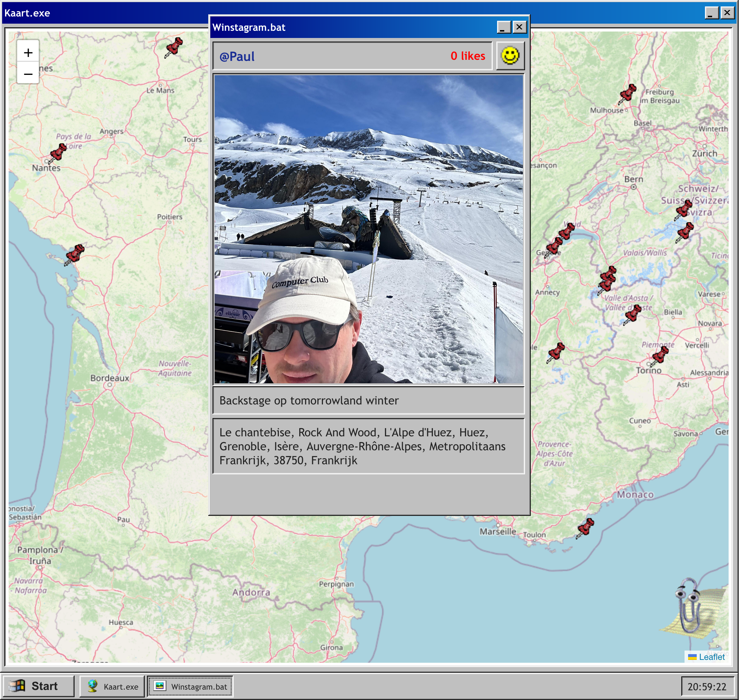Open the Leaflet attribution link
Screen dimensions: 739x700
coord(711,657)
